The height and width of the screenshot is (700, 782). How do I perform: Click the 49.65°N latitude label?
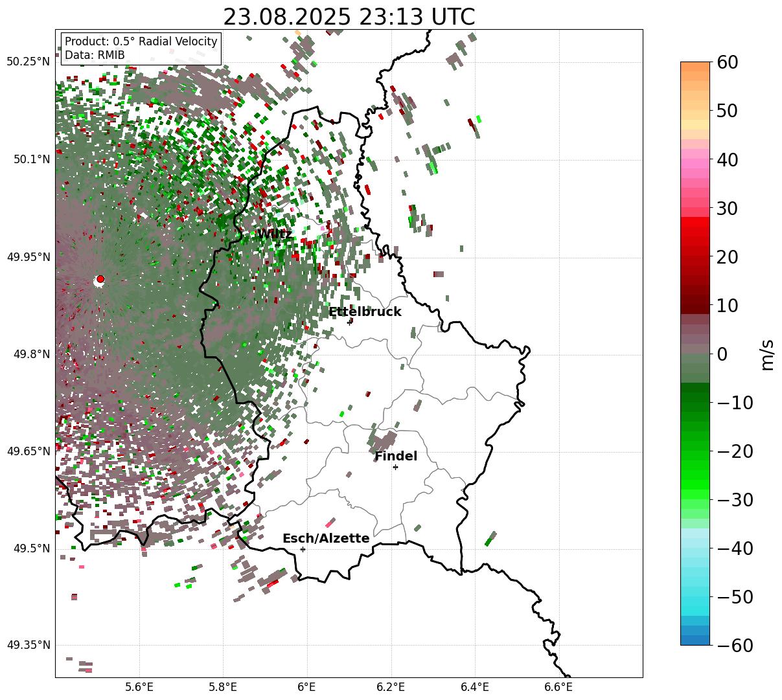pyautogui.click(x=29, y=451)
